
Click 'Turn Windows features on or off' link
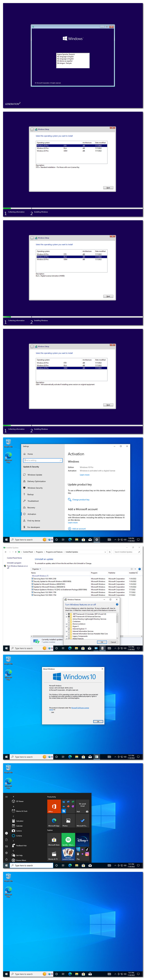point(18,567)
